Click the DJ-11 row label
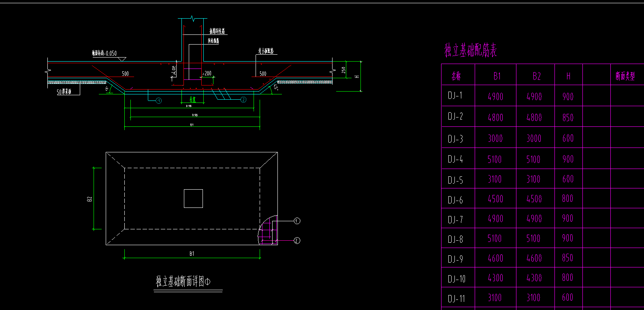Screen dimensions: 644x310 pos(456,299)
